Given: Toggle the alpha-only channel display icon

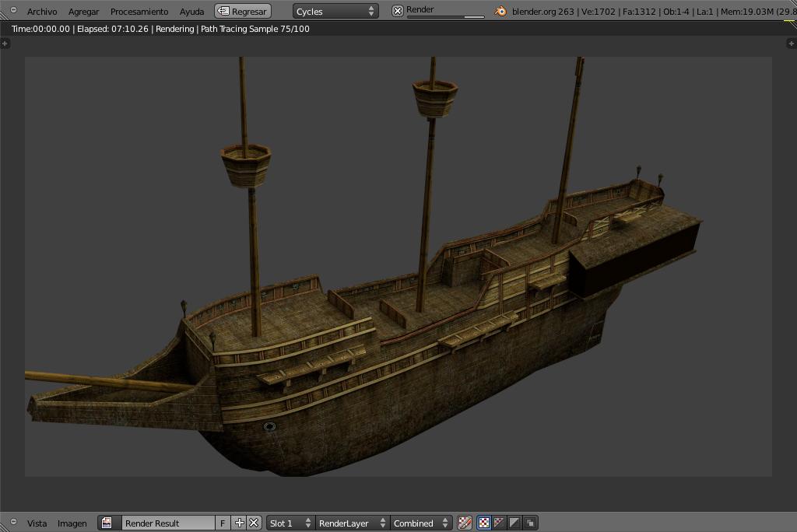Looking at the screenshot, I should (x=514, y=523).
